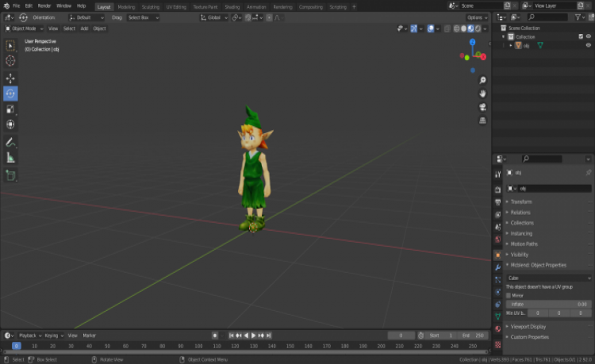Open the File menu
Viewport: 595px width, 364px height.
(17, 6)
